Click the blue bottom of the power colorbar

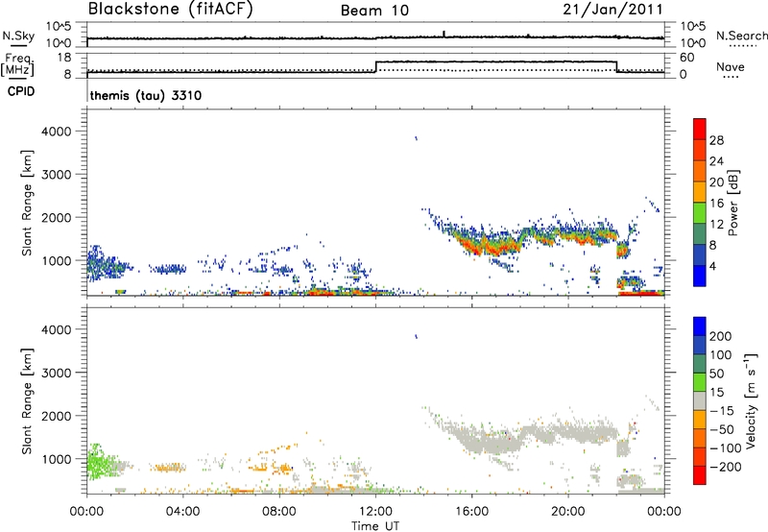[700, 276]
